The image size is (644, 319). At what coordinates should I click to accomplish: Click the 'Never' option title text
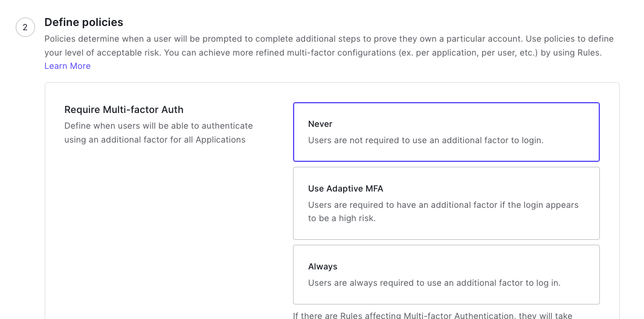(x=320, y=124)
